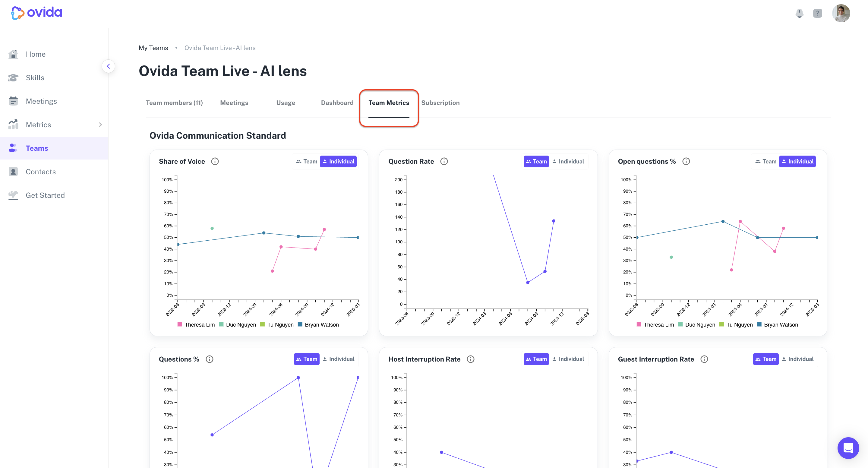The image size is (868, 468).
Task: Click the Get Started icon
Action: point(13,195)
